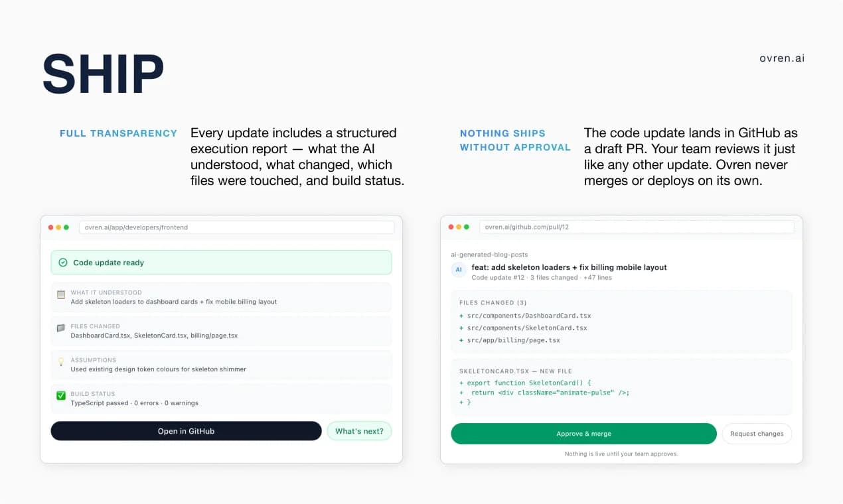Click the What It Understood notepad icon
Screen dimensions: 843x504
[x=61, y=294]
